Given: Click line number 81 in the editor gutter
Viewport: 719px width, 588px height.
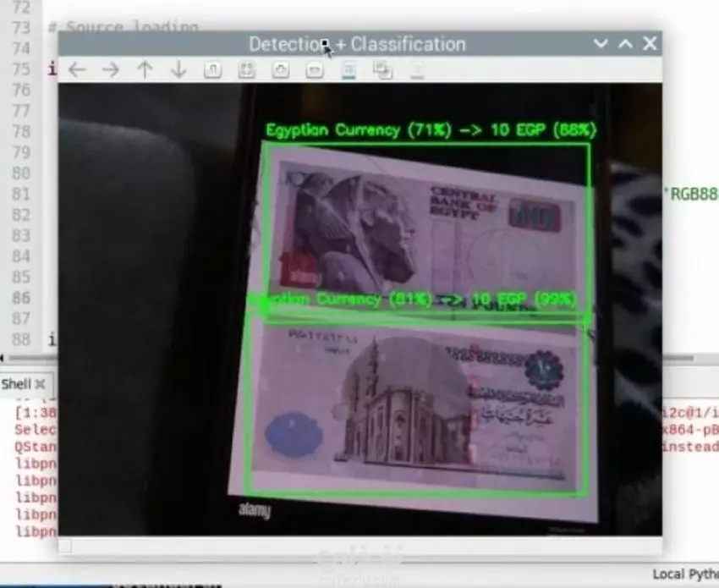Looking at the screenshot, I should pyautogui.click(x=21, y=194).
